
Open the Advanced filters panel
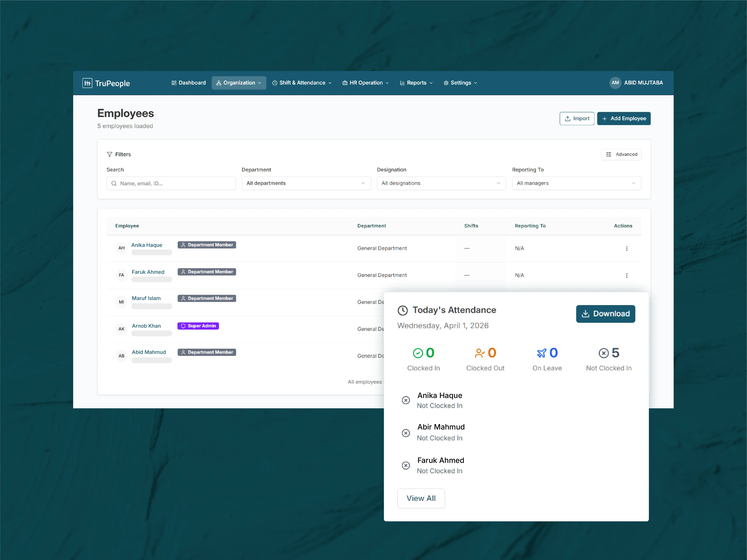[621, 154]
